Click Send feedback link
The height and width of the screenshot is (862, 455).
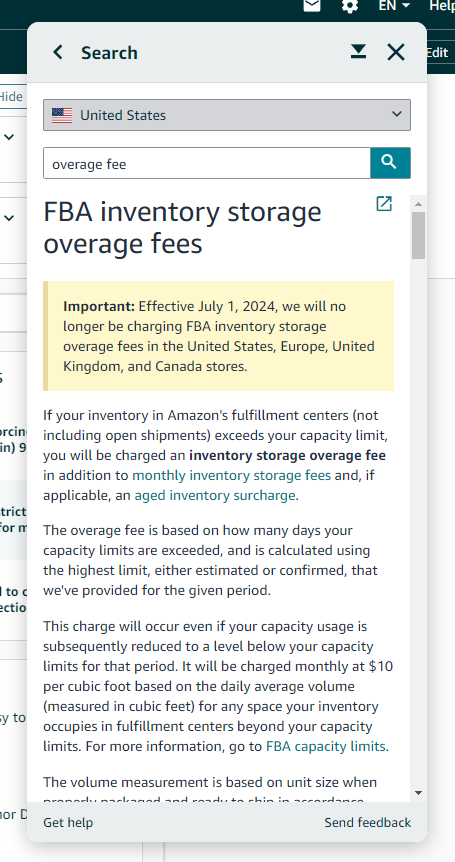[x=368, y=822]
